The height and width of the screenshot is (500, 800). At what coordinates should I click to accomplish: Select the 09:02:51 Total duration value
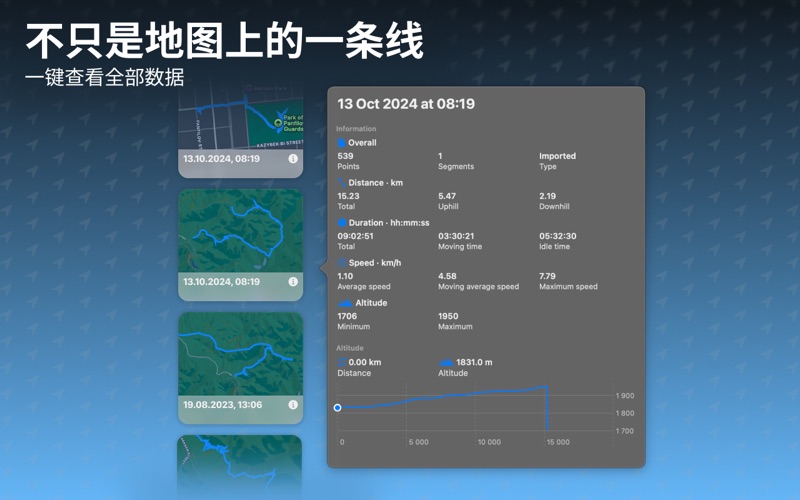click(x=355, y=236)
